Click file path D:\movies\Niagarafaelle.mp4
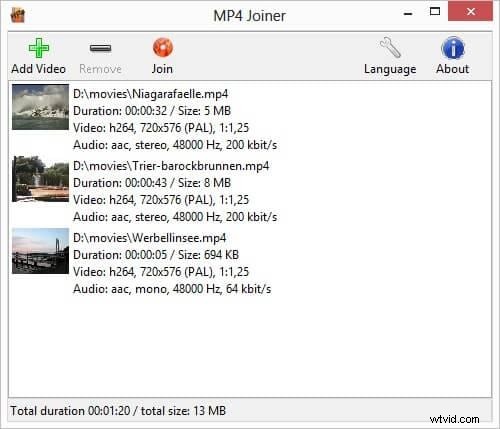This screenshot has width=500, height=429. coord(150,94)
